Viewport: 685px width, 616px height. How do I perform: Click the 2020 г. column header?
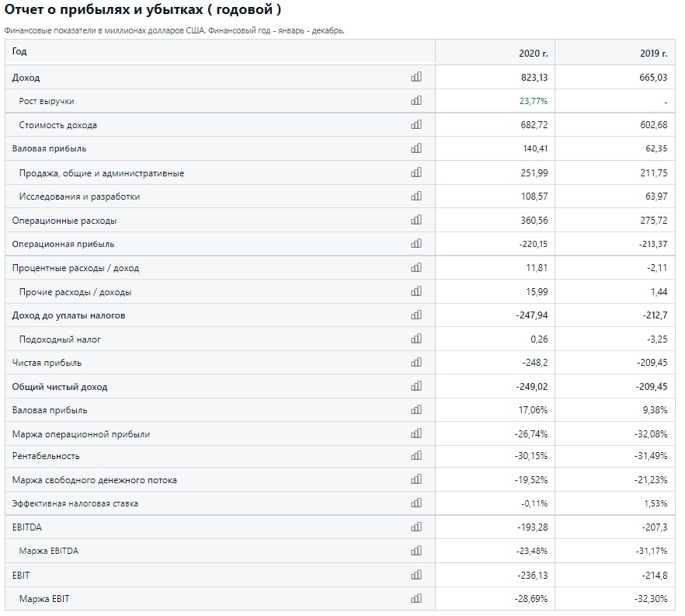click(533, 54)
